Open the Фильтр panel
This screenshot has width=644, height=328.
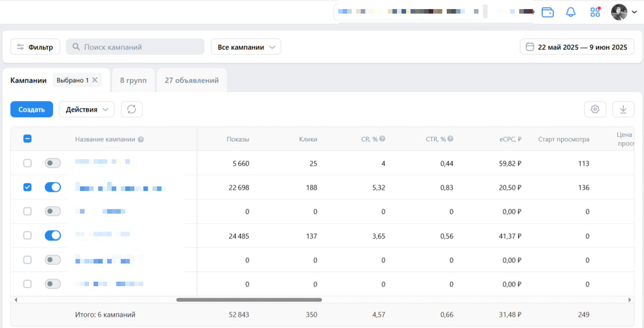(x=35, y=47)
